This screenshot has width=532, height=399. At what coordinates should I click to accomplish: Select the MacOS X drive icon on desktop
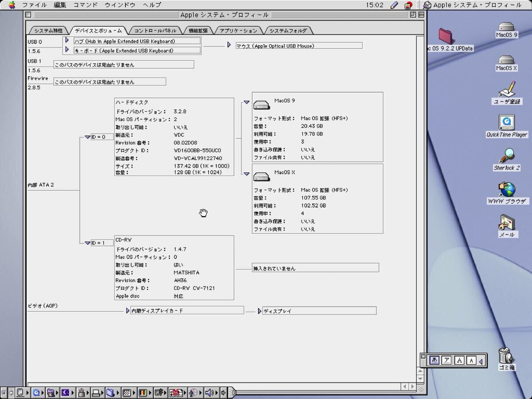coord(506,60)
